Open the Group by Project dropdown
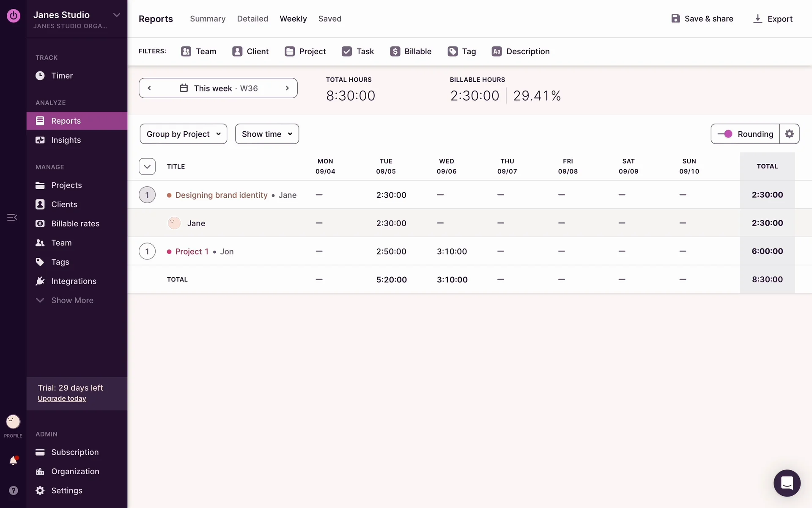This screenshot has height=508, width=812. pyautogui.click(x=183, y=134)
